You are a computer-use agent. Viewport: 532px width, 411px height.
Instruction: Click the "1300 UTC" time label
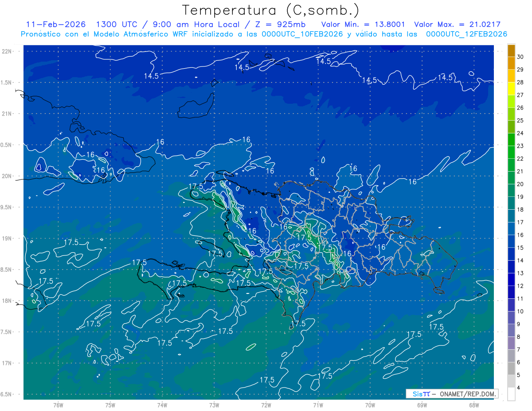click(117, 24)
